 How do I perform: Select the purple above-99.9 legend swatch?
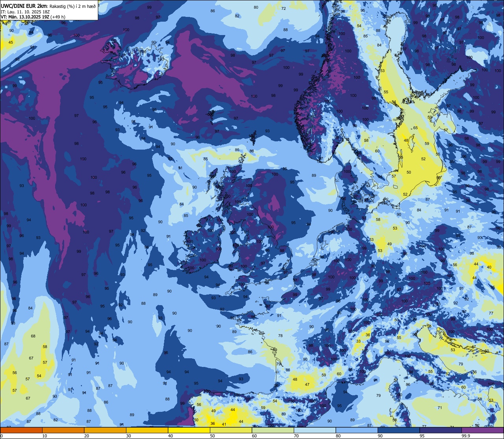pos(482,430)
